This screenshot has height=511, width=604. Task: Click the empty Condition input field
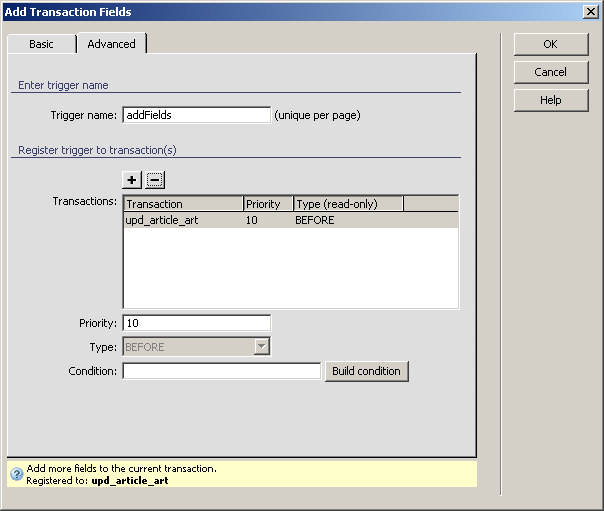(x=221, y=371)
